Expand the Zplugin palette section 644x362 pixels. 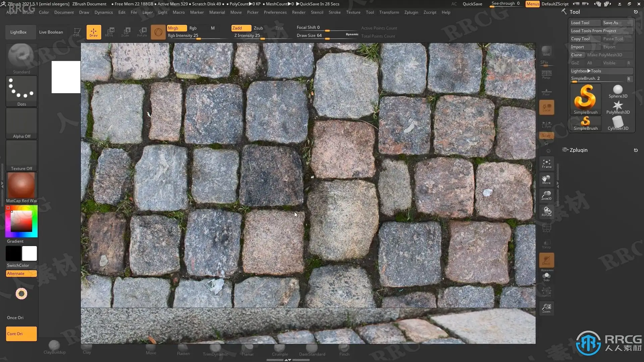(578, 150)
